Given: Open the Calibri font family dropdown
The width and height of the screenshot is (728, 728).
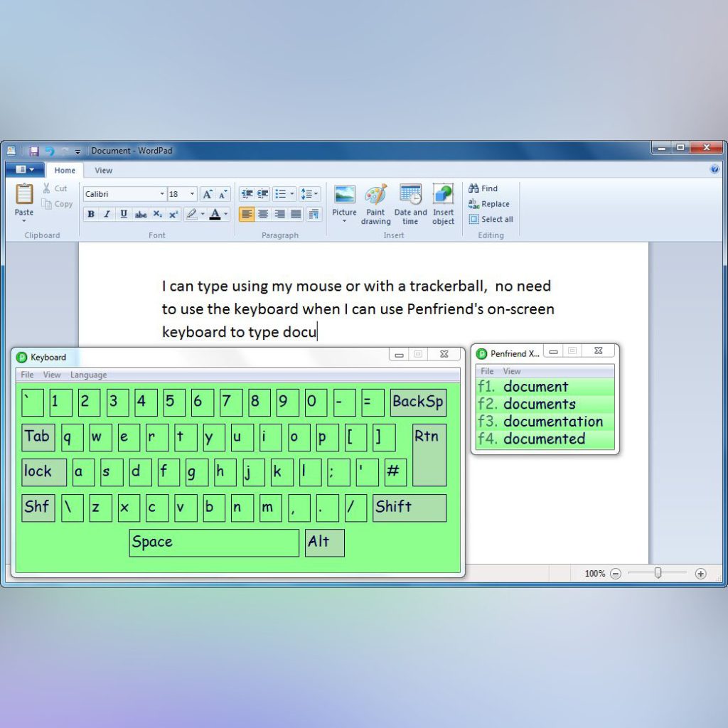Looking at the screenshot, I should pos(162,194).
